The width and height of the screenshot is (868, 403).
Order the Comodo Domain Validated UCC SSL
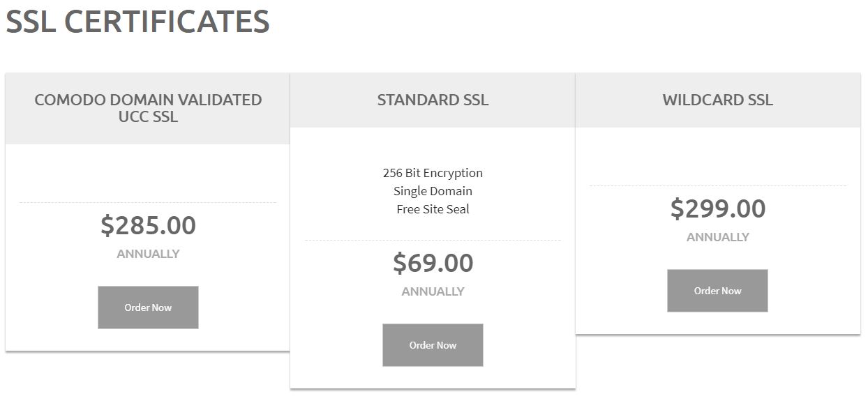click(148, 307)
